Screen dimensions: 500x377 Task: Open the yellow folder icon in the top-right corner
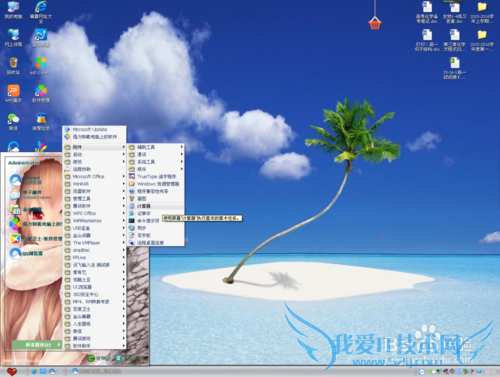click(x=482, y=13)
